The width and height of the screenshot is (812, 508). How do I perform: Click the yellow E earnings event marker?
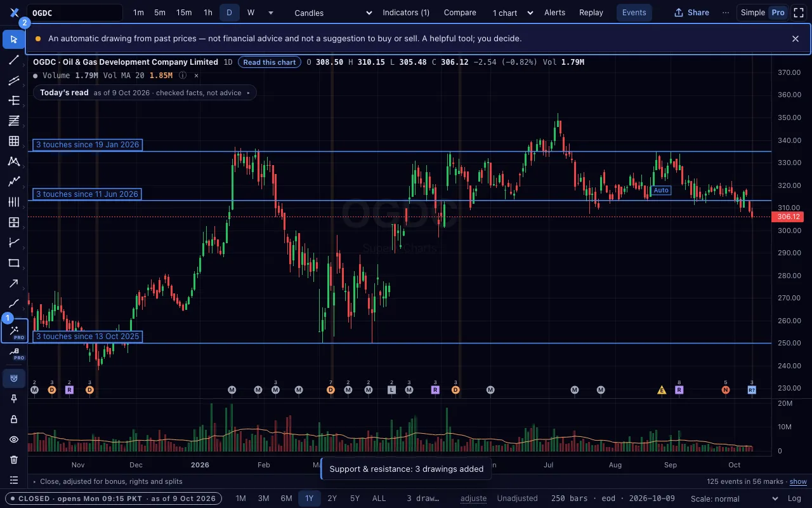(662, 390)
